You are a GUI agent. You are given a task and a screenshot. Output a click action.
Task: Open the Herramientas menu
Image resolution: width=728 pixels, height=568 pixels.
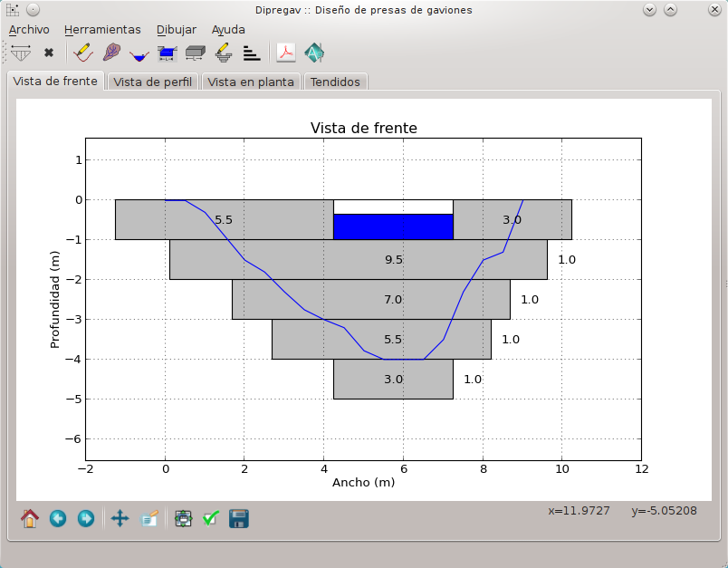[102, 29]
